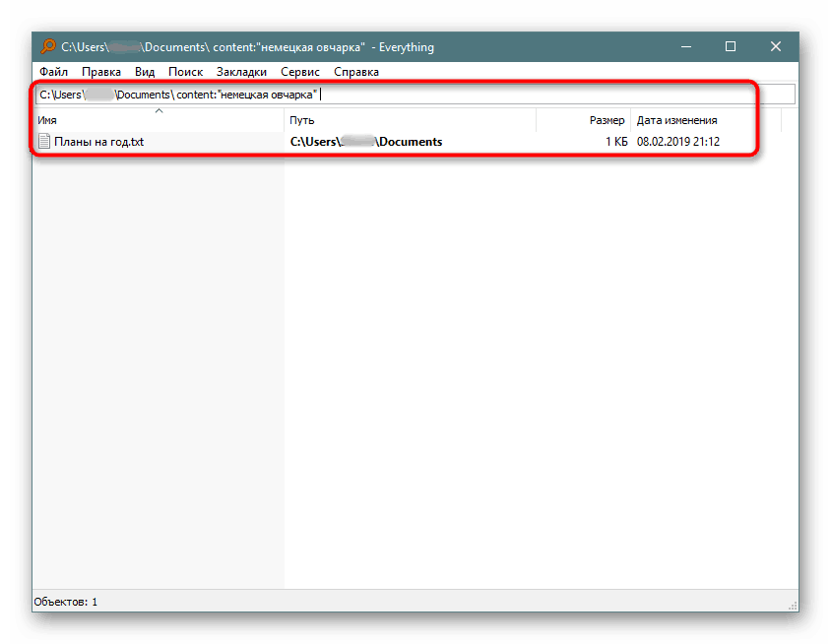Open the Закладки menu

point(241,72)
